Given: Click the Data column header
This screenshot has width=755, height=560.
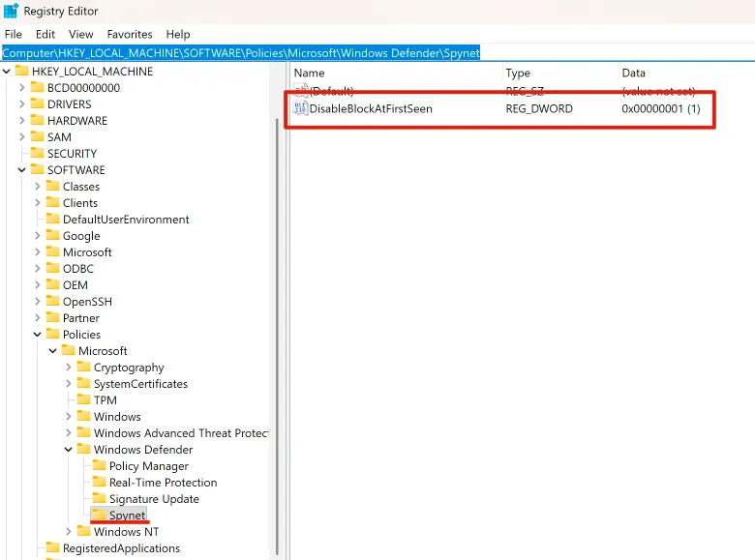Looking at the screenshot, I should [x=634, y=74].
